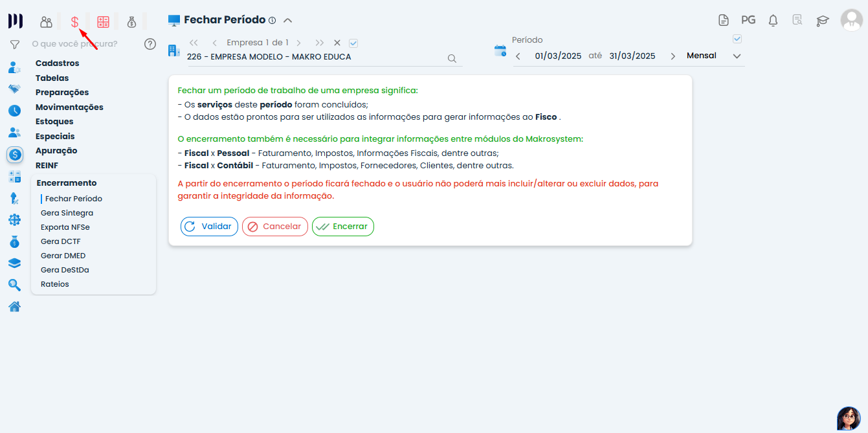Go to last company with double-right arrows
The image size is (868, 433).
coord(320,43)
